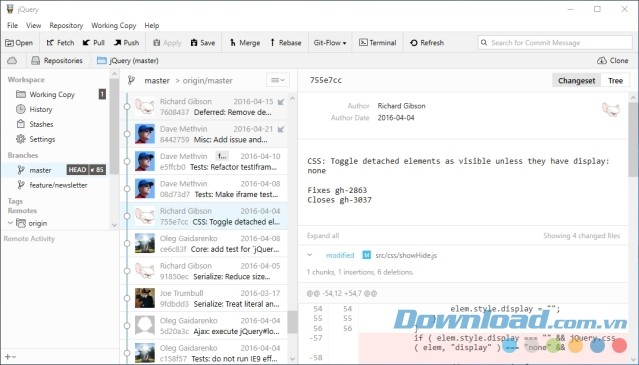Open the commit list view options dropdown
This screenshot has height=365, width=639.
pyautogui.click(x=278, y=80)
